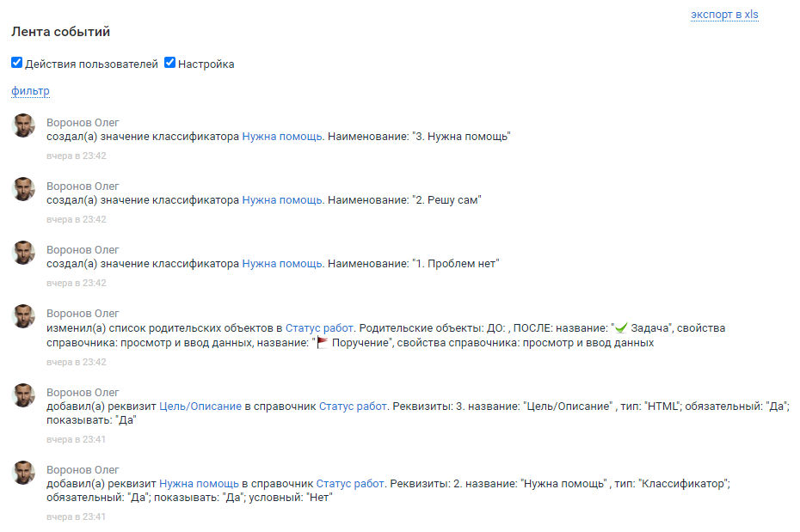The width and height of the screenshot is (800, 532).
Task: Uncheck the "Настройка" checkbox
Action: [169, 63]
